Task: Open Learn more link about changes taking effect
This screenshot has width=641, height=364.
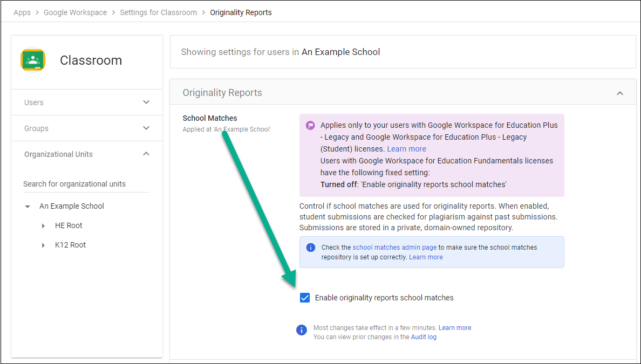Action: [455, 328]
